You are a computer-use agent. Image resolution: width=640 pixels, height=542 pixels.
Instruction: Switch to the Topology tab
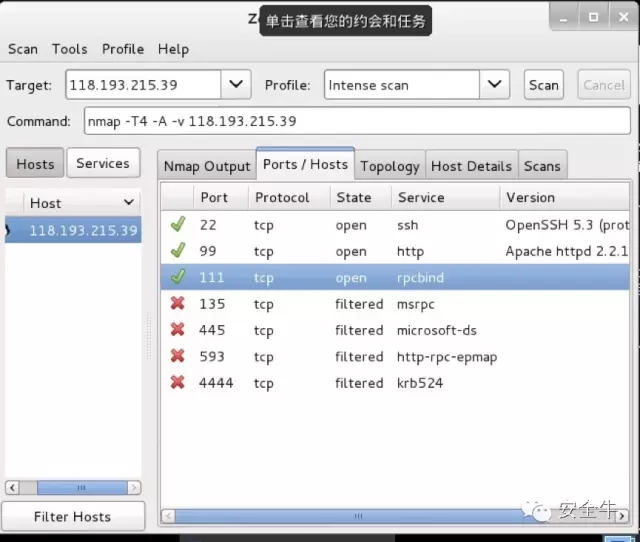coord(390,166)
